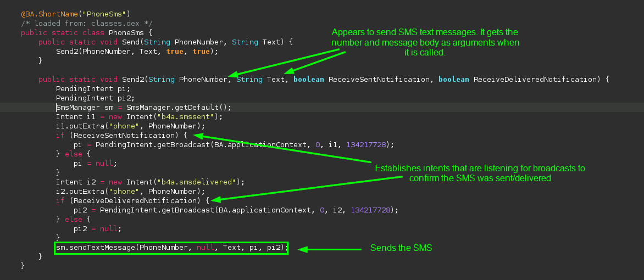The height and width of the screenshot is (280, 644).
Task: Select the "Send2(PhoneNumber, Text, true, true);" call
Action: [x=137, y=51]
